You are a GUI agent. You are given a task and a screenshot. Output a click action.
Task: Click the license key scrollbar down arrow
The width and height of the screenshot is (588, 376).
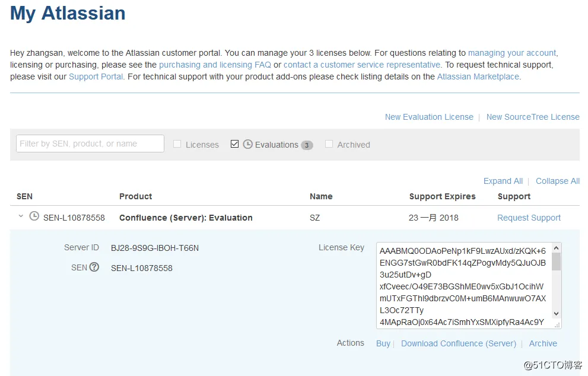pos(556,314)
